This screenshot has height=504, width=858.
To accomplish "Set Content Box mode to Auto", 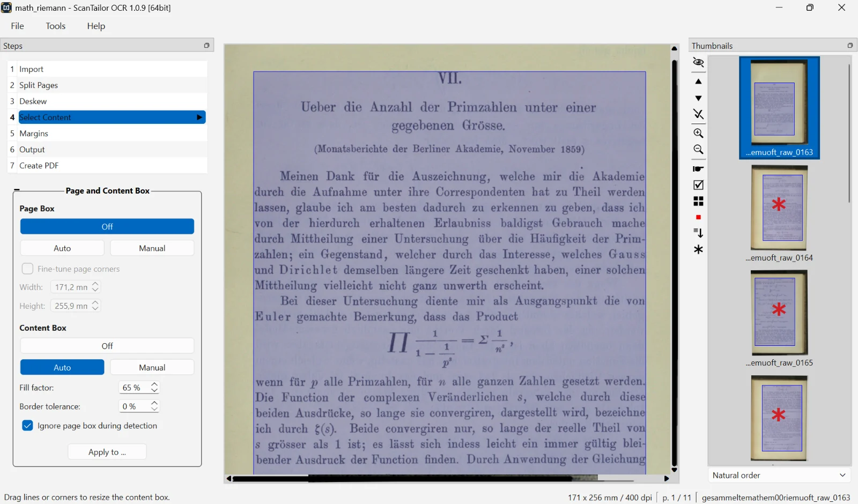I will [x=62, y=367].
